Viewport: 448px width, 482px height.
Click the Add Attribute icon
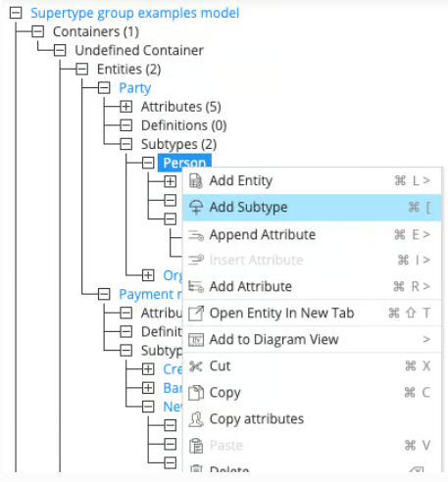[x=196, y=286]
